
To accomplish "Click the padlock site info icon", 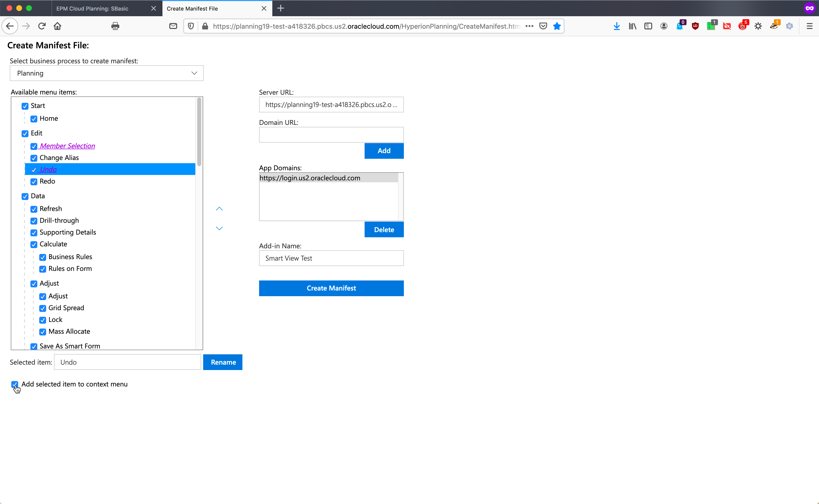I will 205,26.
